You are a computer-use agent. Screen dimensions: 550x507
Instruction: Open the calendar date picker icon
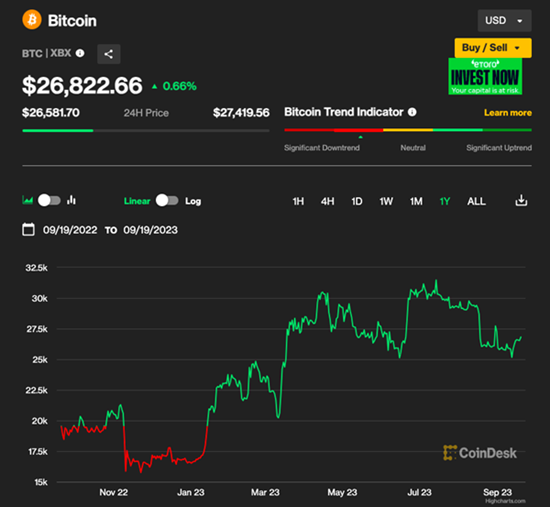(x=28, y=229)
